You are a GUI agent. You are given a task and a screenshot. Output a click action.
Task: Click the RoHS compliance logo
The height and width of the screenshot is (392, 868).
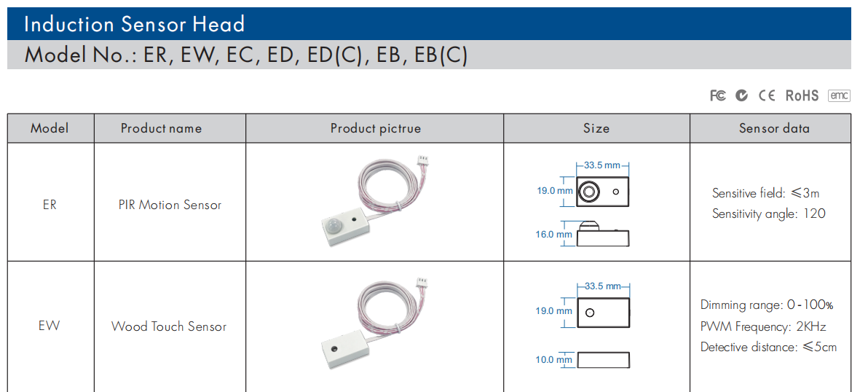pyautogui.click(x=802, y=95)
